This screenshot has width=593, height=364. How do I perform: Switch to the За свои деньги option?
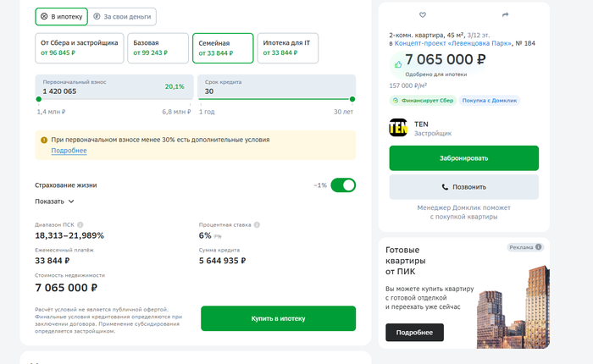(x=123, y=16)
